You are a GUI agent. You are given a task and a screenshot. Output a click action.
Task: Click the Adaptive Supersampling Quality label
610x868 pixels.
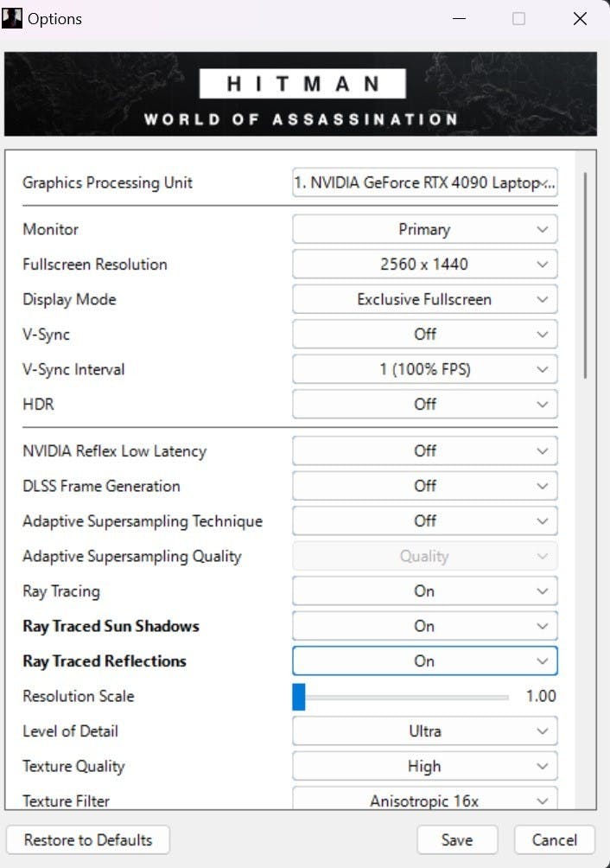pyautogui.click(x=132, y=556)
